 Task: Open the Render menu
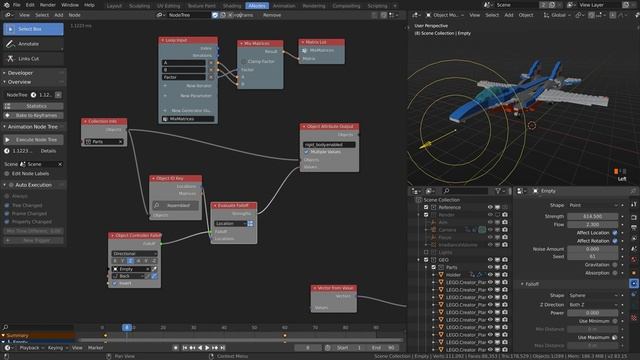(48, 5)
